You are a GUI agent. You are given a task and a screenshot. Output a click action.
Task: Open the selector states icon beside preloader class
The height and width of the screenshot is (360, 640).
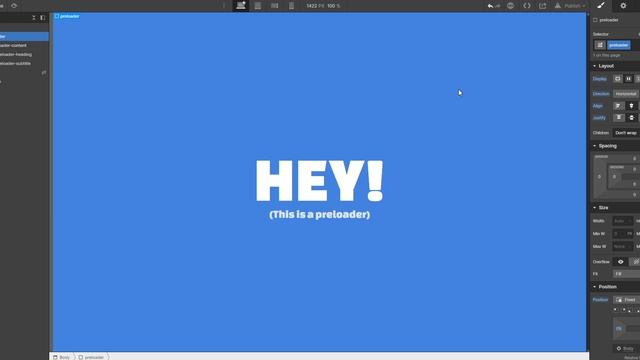[x=600, y=45]
